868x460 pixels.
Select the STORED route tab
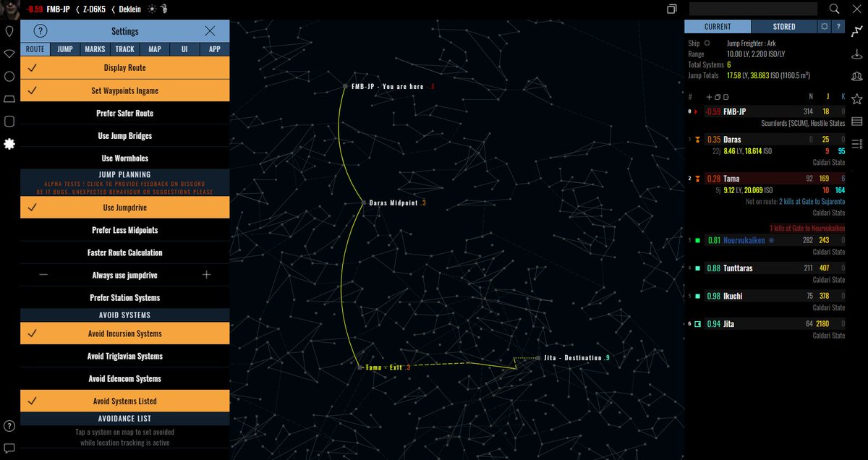coord(784,27)
